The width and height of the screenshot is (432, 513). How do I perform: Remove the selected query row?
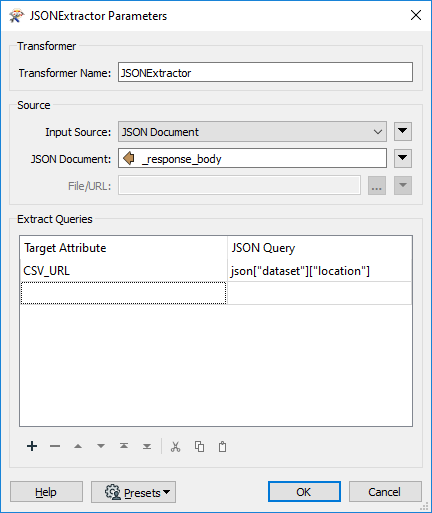coord(55,446)
